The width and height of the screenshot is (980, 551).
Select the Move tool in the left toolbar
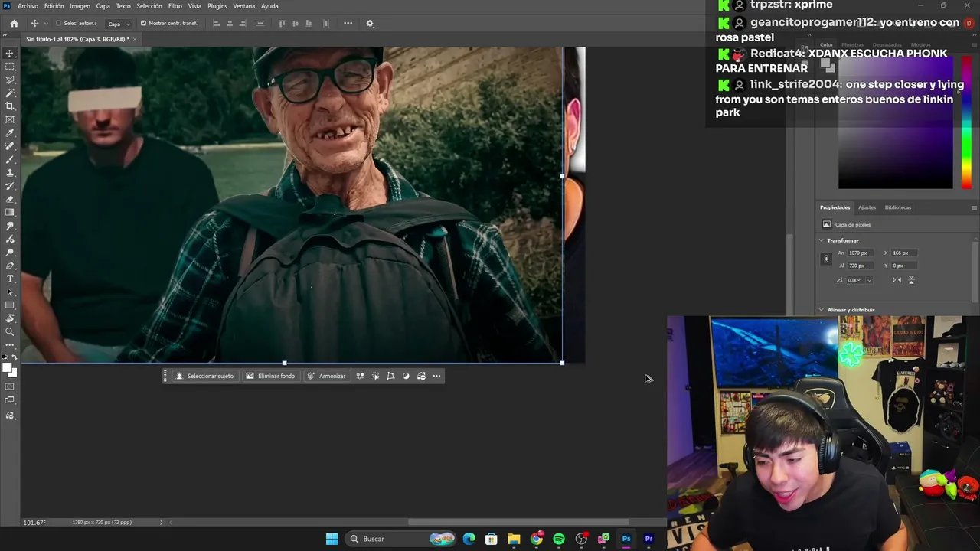[x=10, y=54]
